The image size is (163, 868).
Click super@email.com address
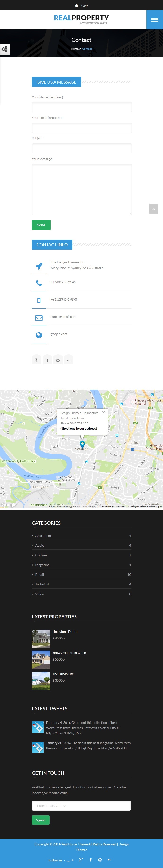(63, 317)
